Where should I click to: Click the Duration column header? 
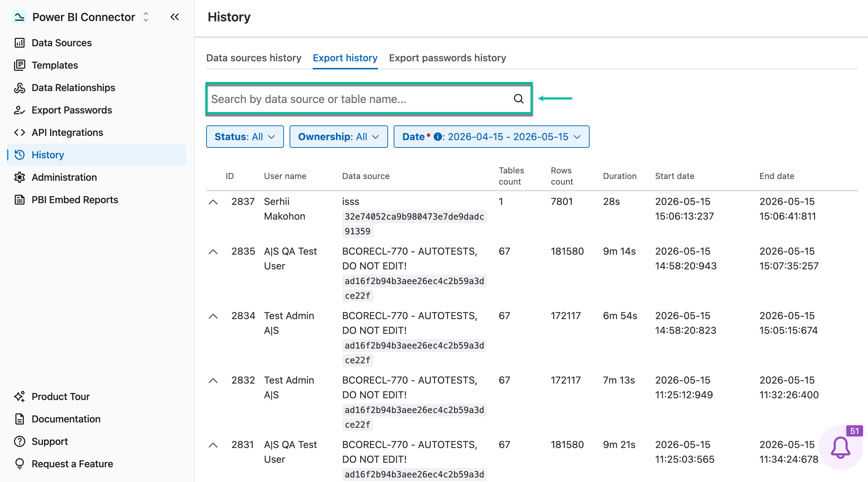[x=619, y=176]
